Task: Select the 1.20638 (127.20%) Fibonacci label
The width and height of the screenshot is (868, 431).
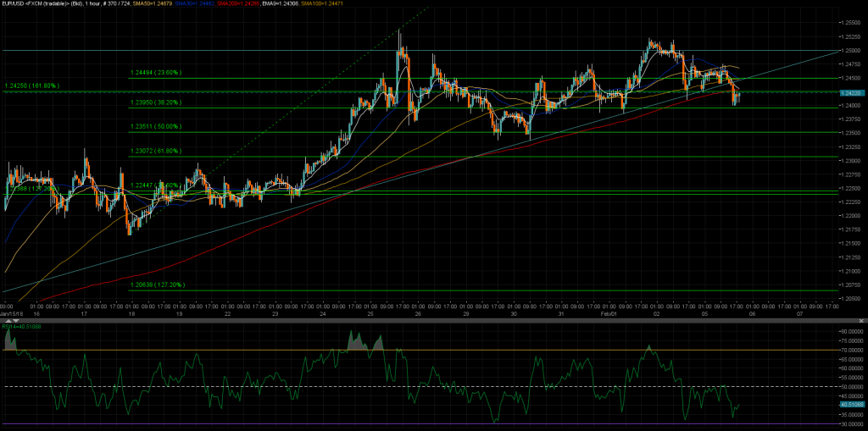Action: click(156, 285)
